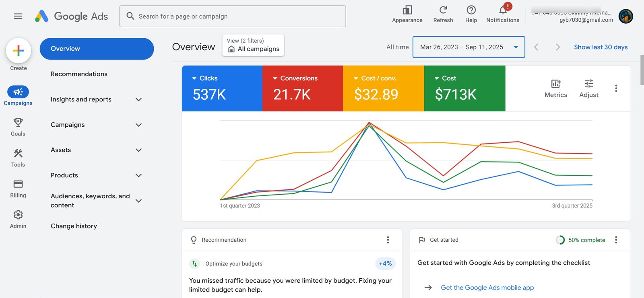Open the Metrics chart options
644x298 pixels.
556,88
